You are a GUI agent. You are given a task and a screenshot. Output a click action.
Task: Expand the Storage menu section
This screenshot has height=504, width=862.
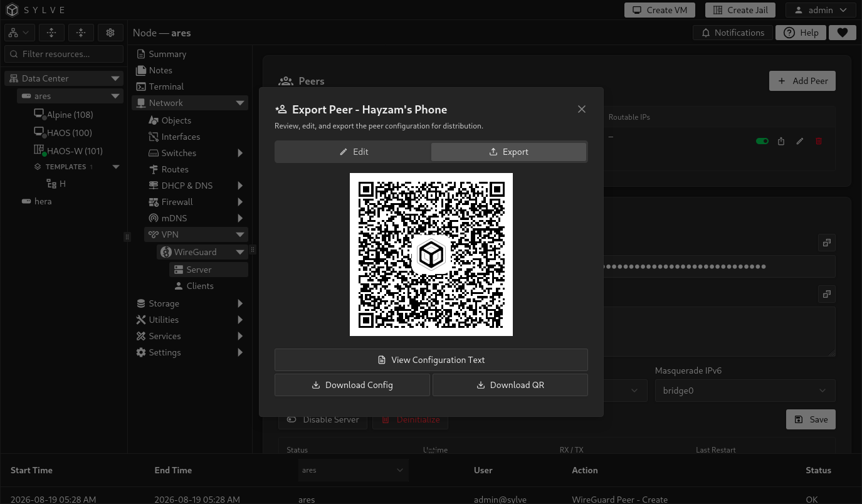[240, 303]
